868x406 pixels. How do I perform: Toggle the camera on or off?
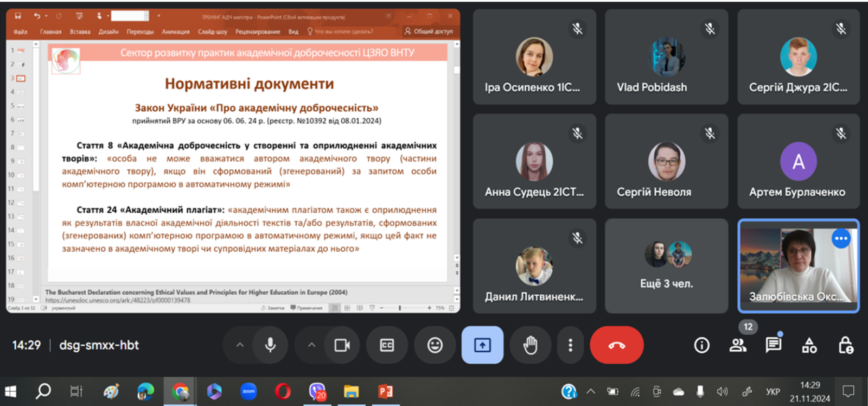tap(342, 345)
